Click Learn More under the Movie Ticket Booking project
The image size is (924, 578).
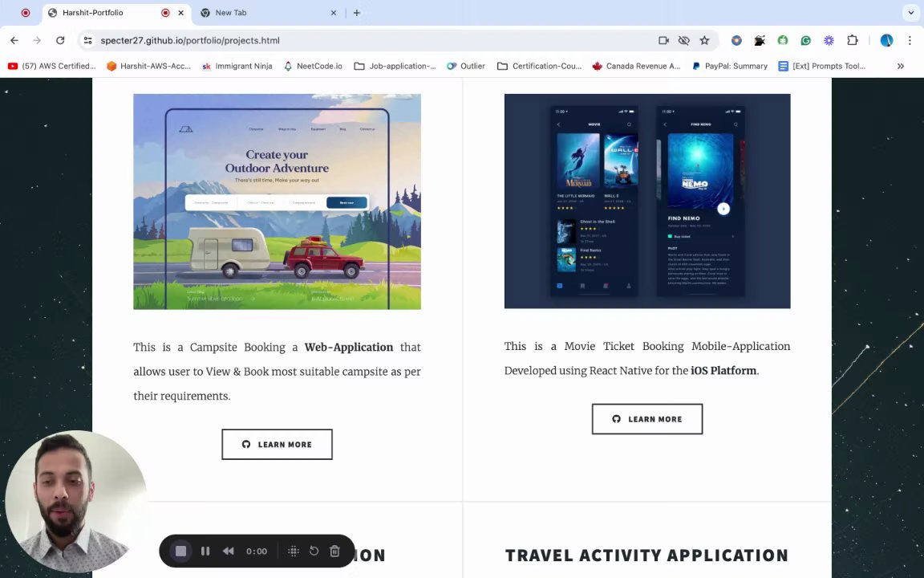tap(647, 419)
